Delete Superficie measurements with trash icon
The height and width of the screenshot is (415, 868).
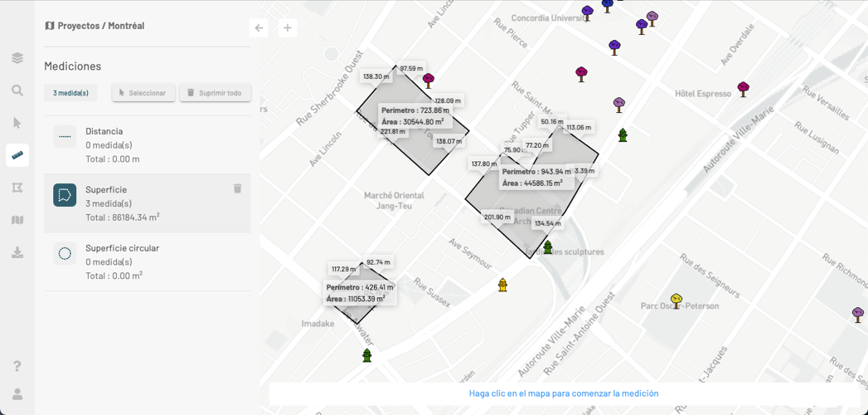click(x=237, y=189)
